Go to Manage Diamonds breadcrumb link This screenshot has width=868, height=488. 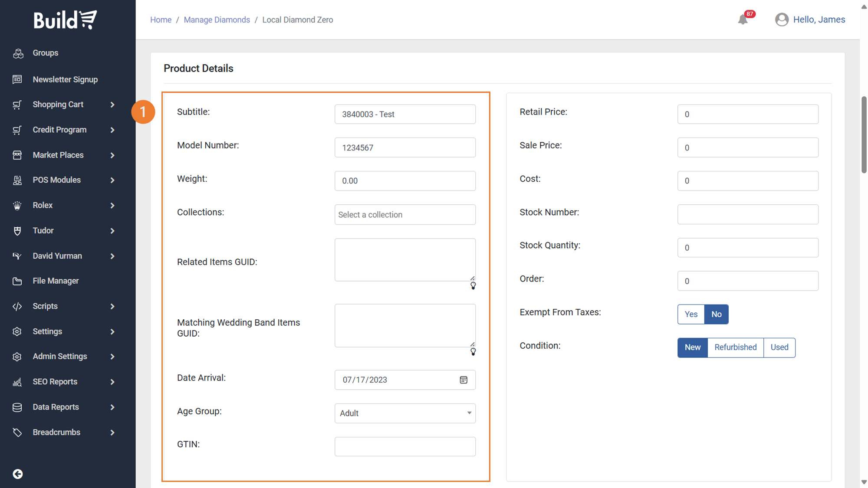(217, 20)
